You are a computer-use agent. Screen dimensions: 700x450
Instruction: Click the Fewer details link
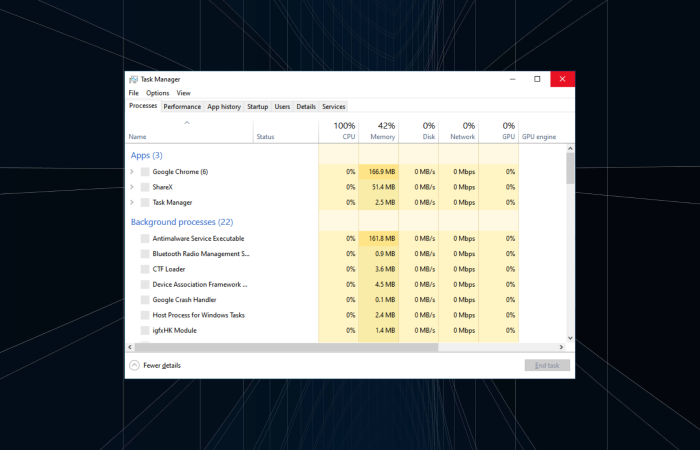point(162,365)
